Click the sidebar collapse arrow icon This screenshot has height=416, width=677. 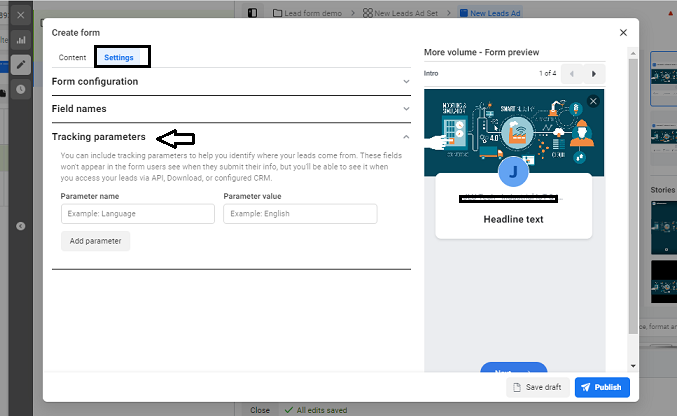point(21,226)
